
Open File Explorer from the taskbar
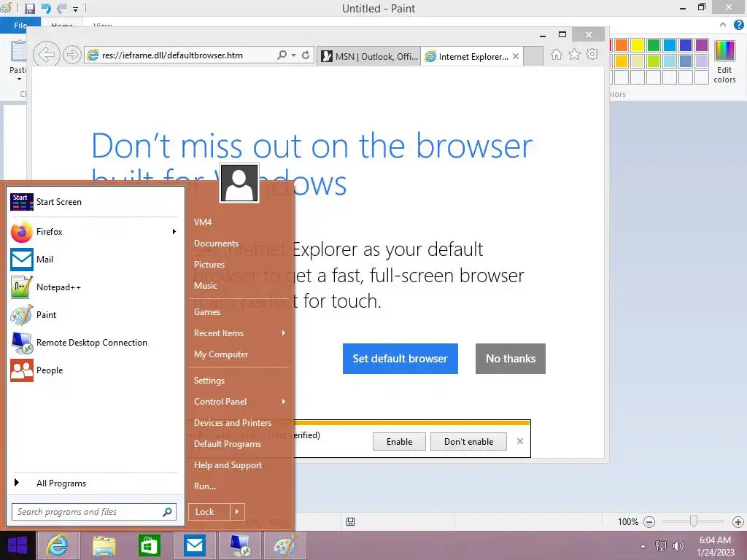(104, 545)
